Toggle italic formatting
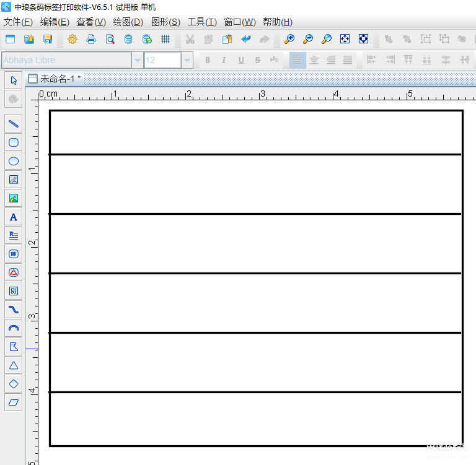476x465 pixels. (x=224, y=60)
